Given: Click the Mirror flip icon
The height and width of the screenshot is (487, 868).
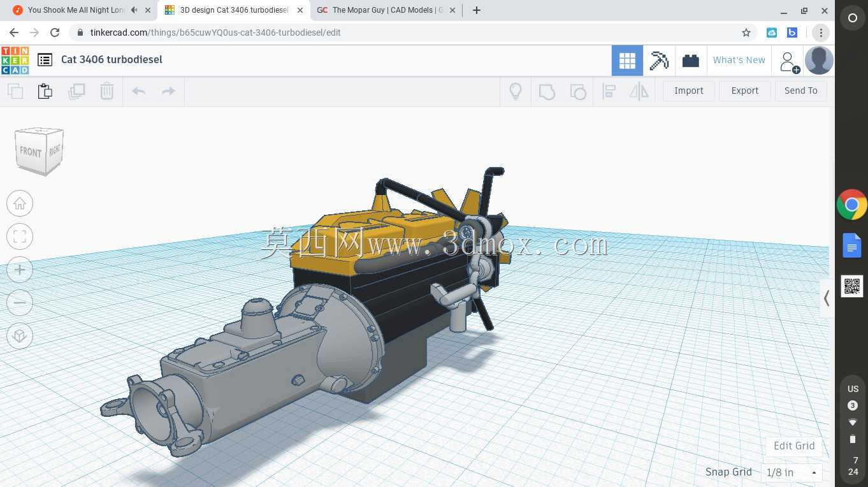Looking at the screenshot, I should pyautogui.click(x=639, y=91).
